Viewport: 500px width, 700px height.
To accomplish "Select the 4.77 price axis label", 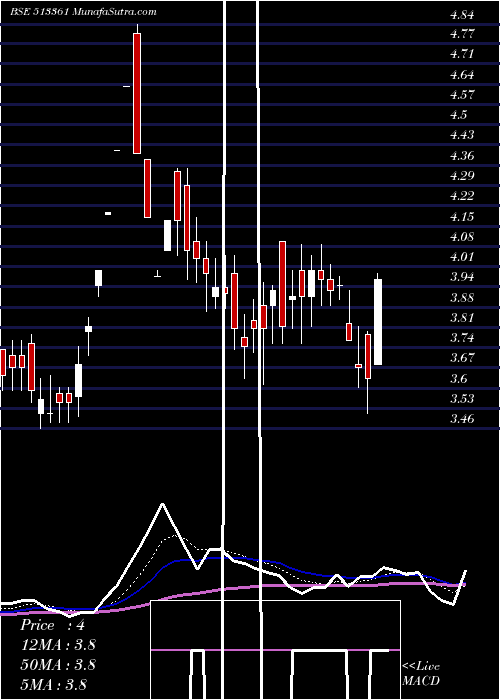I will [462, 34].
